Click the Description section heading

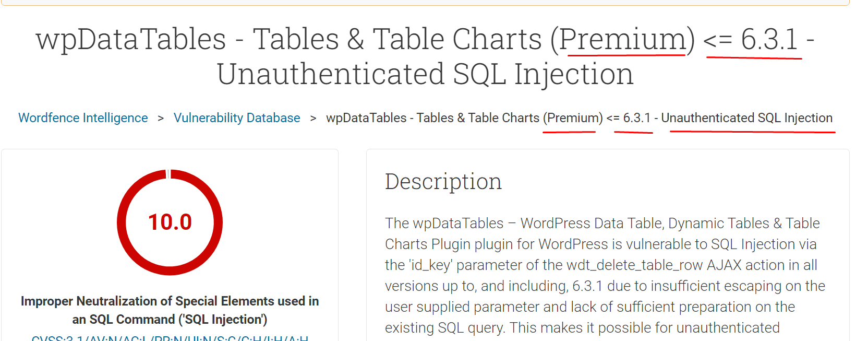(x=443, y=182)
